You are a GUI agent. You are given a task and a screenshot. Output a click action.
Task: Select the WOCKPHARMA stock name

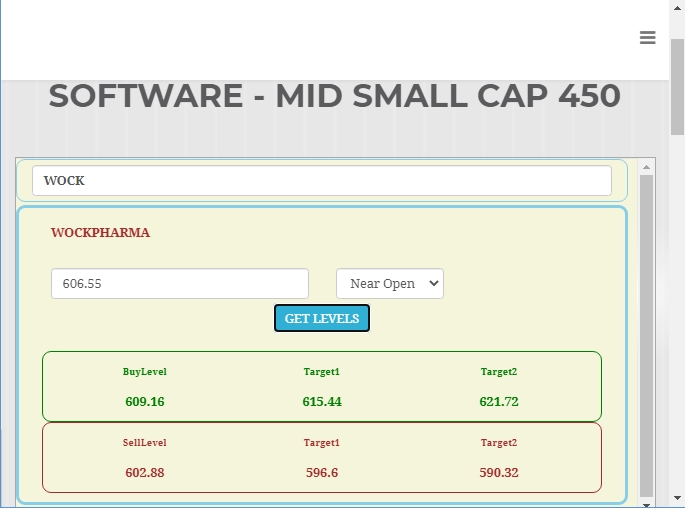[100, 232]
